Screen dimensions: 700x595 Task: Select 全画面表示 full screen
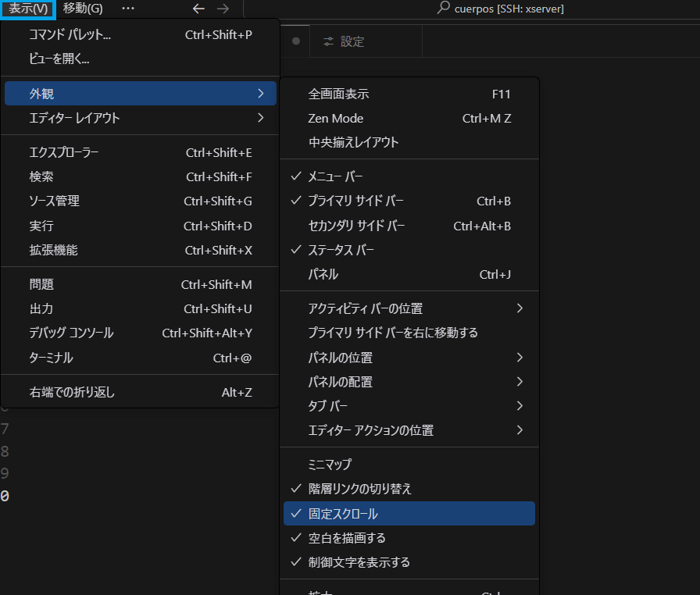[x=409, y=94]
